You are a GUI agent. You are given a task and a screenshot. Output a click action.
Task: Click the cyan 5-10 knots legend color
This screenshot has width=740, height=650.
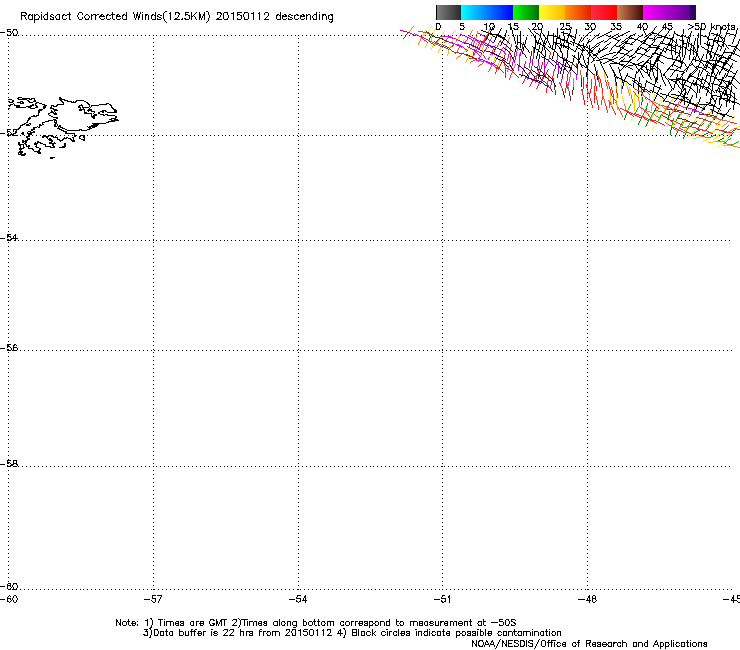point(474,12)
